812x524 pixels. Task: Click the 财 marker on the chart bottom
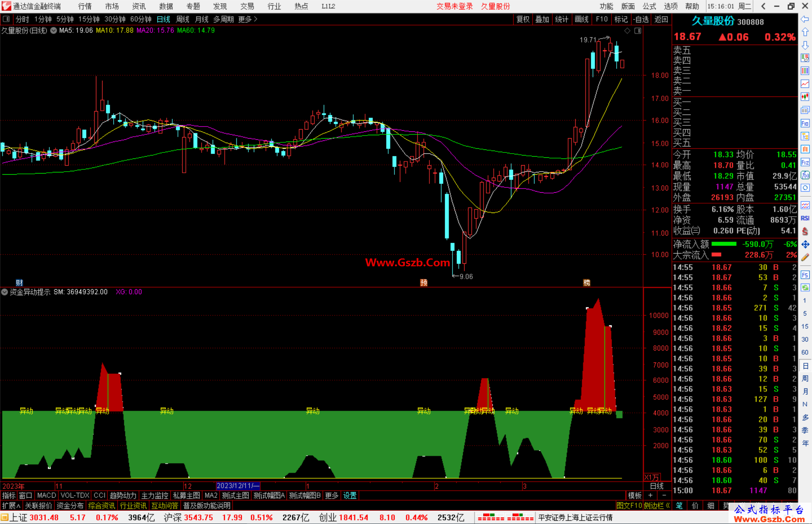(19, 282)
